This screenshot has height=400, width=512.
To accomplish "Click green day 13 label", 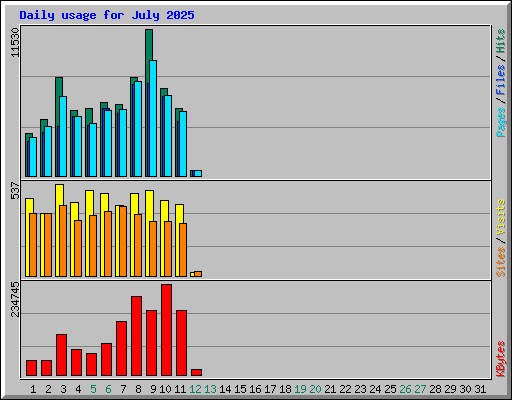I will (x=210, y=389).
